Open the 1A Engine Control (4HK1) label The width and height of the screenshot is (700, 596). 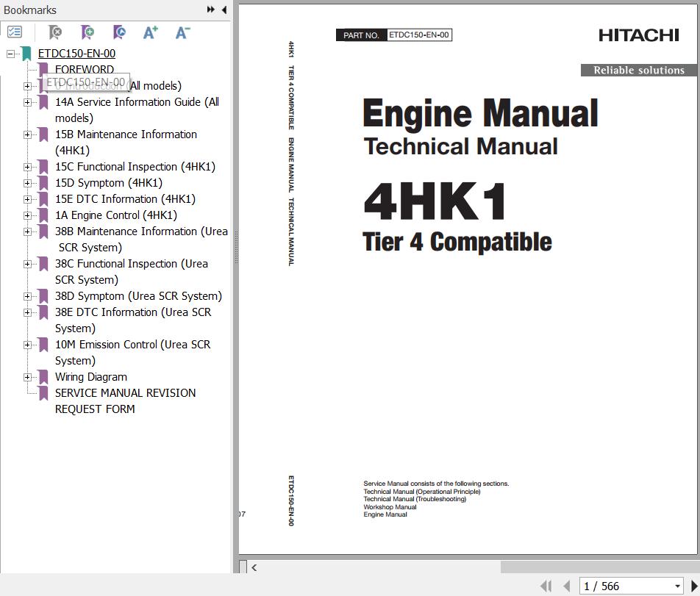tap(116, 215)
